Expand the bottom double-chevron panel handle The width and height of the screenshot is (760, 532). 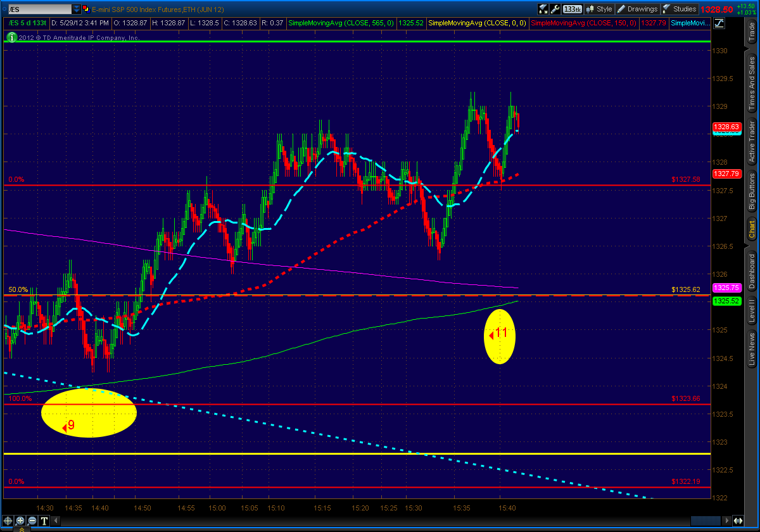pos(22,529)
